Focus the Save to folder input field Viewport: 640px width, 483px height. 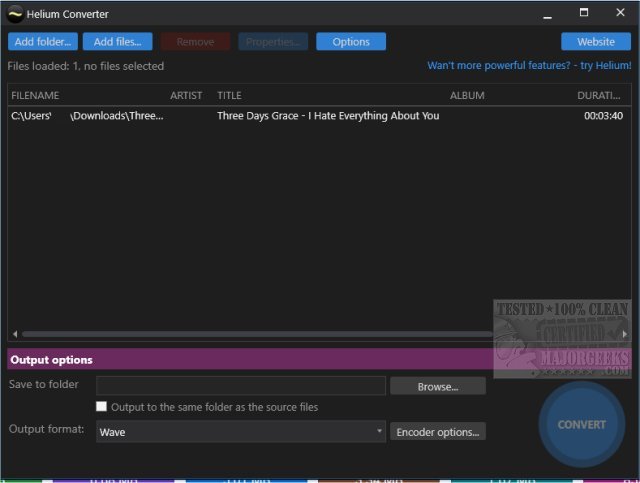(241, 386)
